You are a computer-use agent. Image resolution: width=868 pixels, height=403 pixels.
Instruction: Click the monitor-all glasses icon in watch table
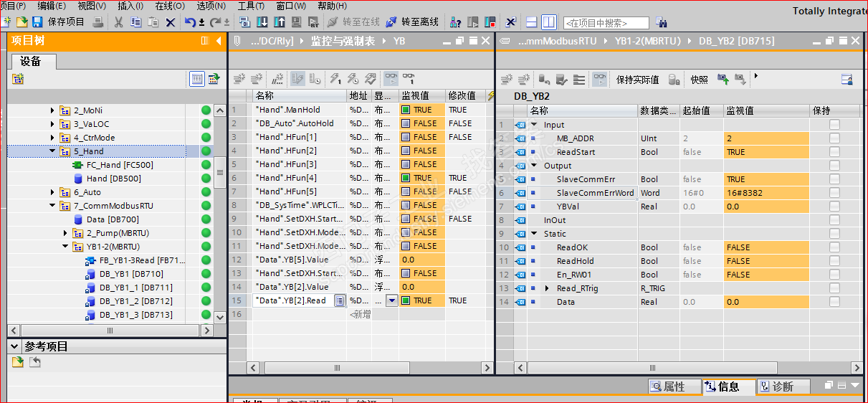(x=391, y=79)
